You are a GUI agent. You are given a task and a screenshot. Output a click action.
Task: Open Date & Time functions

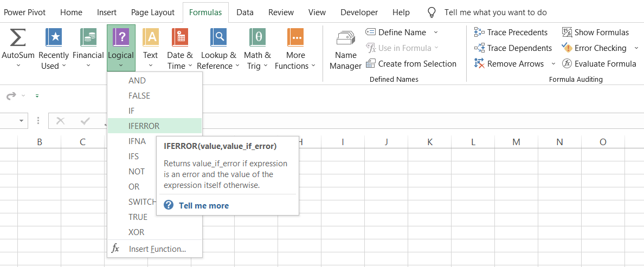pos(179,38)
